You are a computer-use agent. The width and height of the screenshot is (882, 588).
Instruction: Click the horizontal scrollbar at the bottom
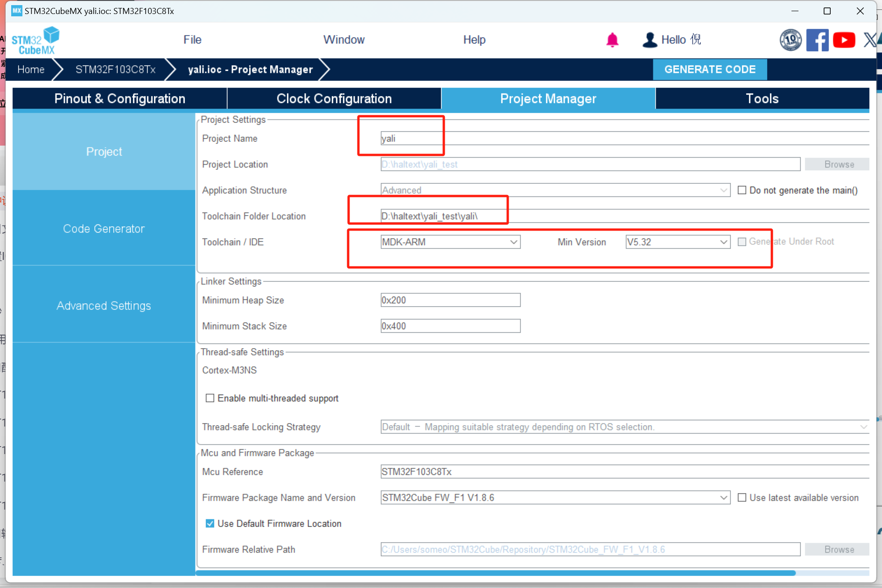(496, 573)
